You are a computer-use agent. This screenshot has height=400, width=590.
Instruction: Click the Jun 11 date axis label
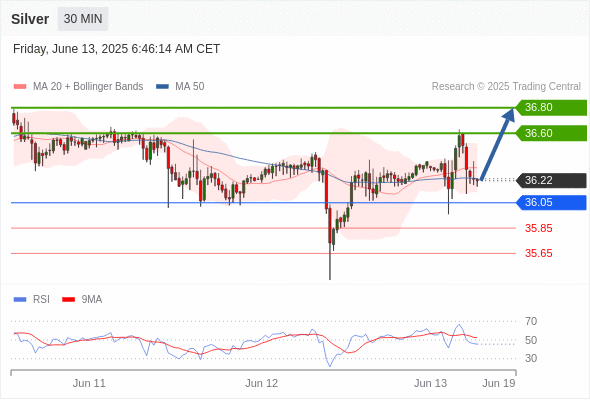(x=89, y=383)
